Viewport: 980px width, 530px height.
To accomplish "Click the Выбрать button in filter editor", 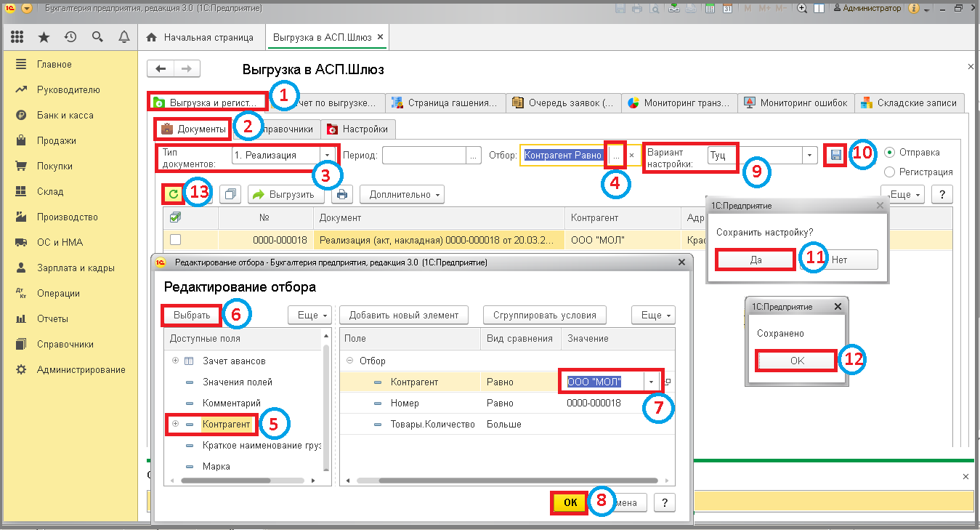I will click(192, 316).
